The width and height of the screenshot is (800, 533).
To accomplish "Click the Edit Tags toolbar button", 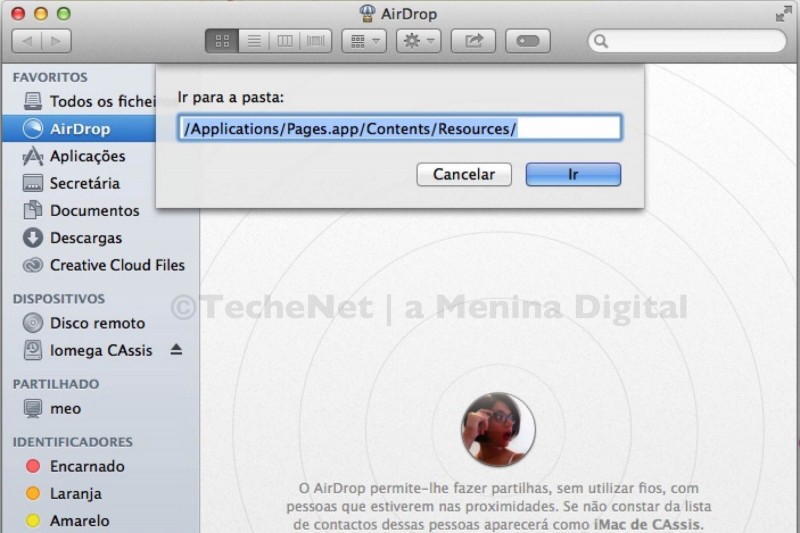I will tap(527, 41).
